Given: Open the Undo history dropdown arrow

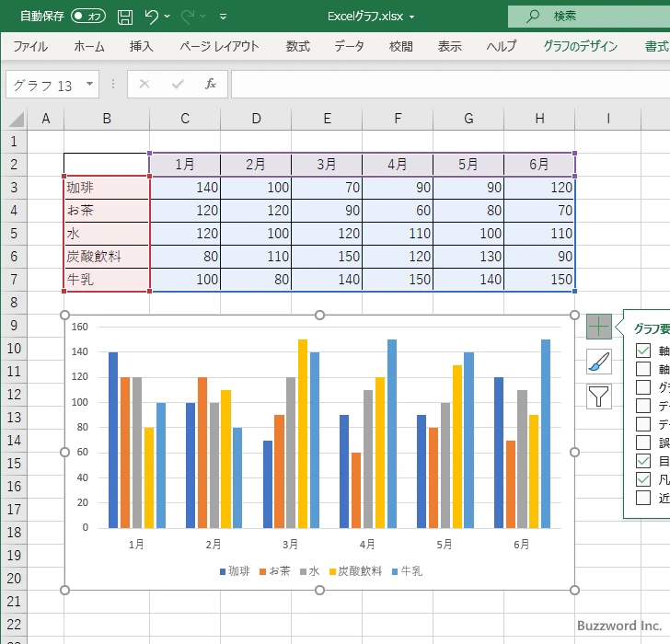Looking at the screenshot, I should 167,17.
